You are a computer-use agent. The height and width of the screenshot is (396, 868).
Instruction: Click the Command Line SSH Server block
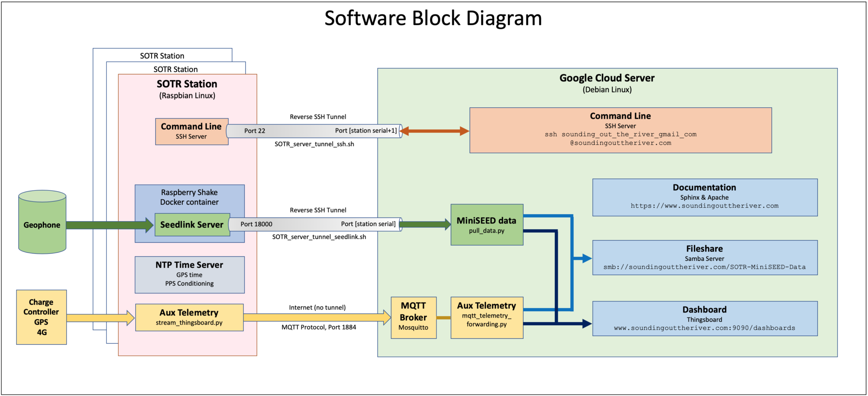click(192, 131)
